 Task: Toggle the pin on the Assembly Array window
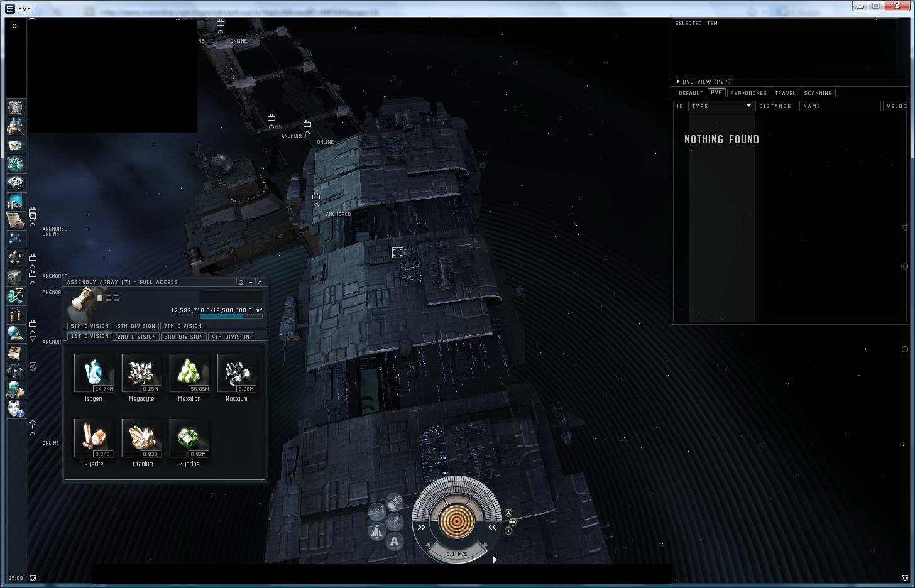click(241, 282)
